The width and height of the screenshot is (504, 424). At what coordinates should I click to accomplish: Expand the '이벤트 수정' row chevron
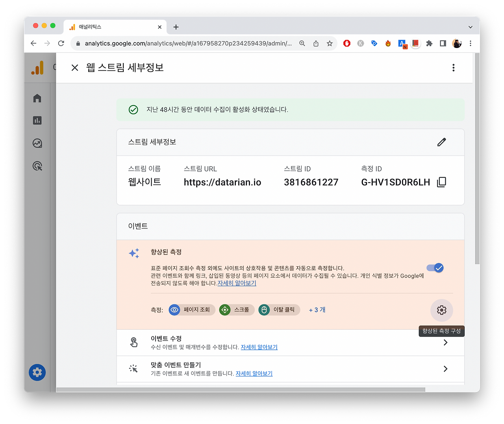click(x=445, y=343)
